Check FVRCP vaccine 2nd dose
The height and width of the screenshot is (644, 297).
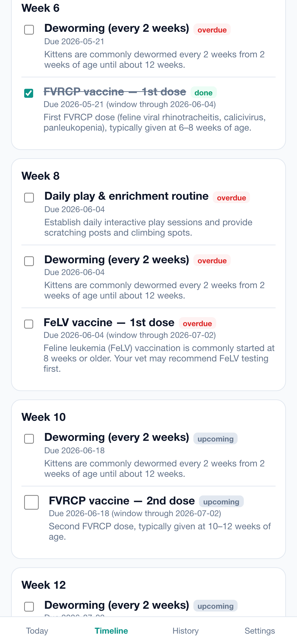32,502
